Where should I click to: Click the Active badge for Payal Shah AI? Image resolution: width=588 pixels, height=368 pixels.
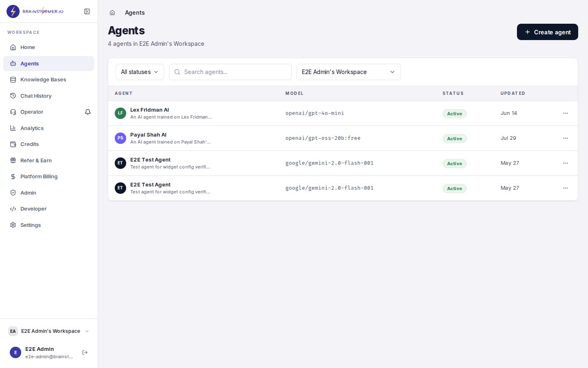tap(454, 139)
